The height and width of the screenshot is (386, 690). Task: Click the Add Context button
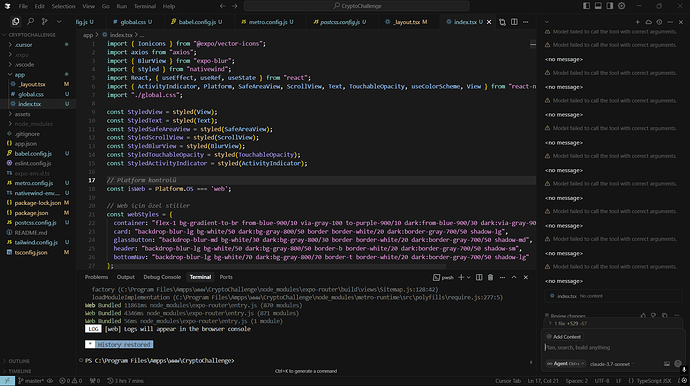564,337
